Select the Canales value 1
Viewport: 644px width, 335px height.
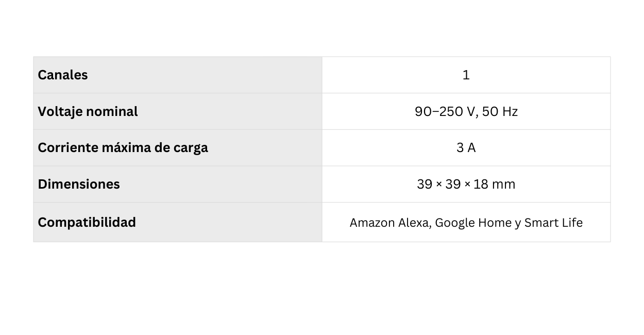pos(466,75)
